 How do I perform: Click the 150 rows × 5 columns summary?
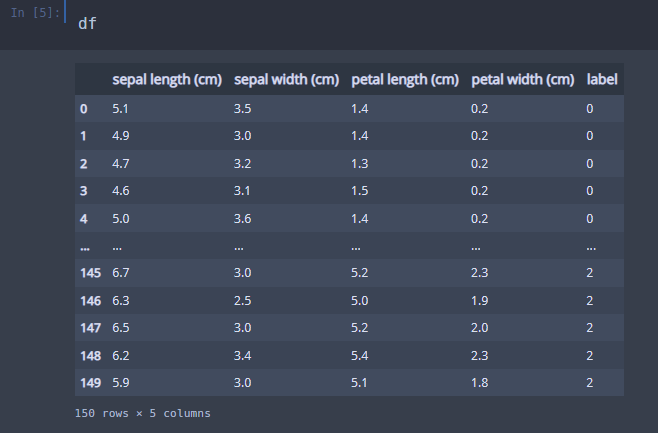point(143,413)
